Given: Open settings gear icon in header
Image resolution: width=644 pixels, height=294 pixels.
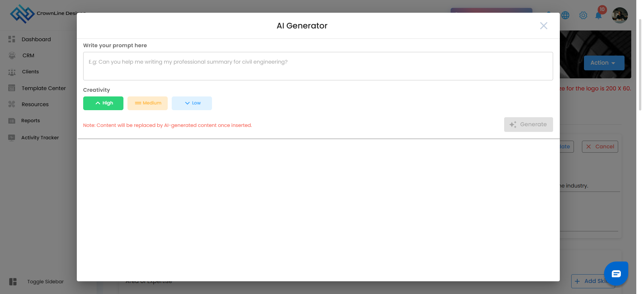Looking at the screenshot, I should 583,15.
